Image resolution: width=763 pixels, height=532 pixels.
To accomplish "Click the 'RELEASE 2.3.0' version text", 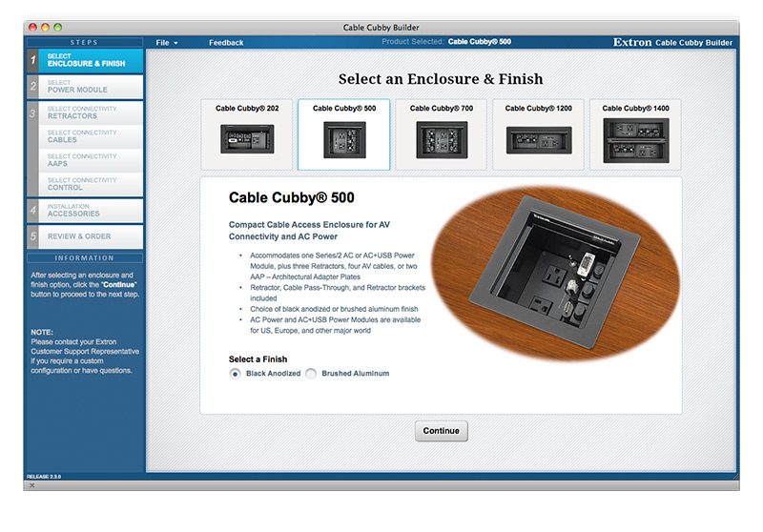I will tap(44, 477).
